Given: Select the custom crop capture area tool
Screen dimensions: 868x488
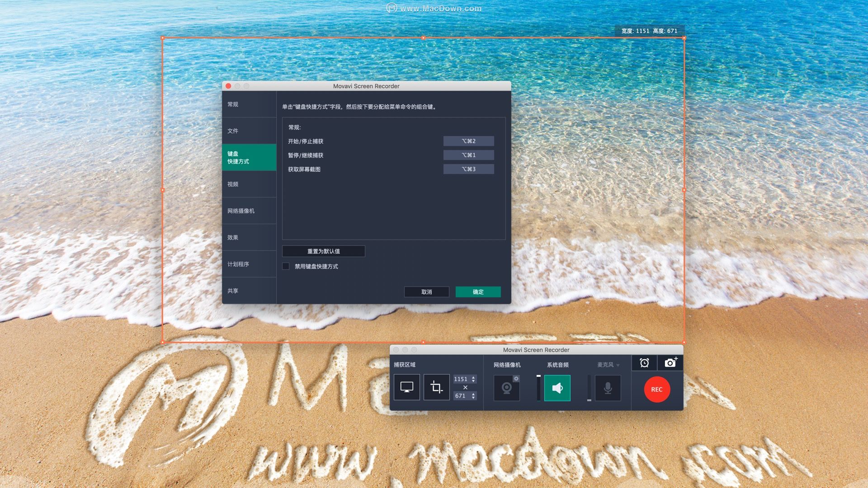Looking at the screenshot, I should coord(436,387).
